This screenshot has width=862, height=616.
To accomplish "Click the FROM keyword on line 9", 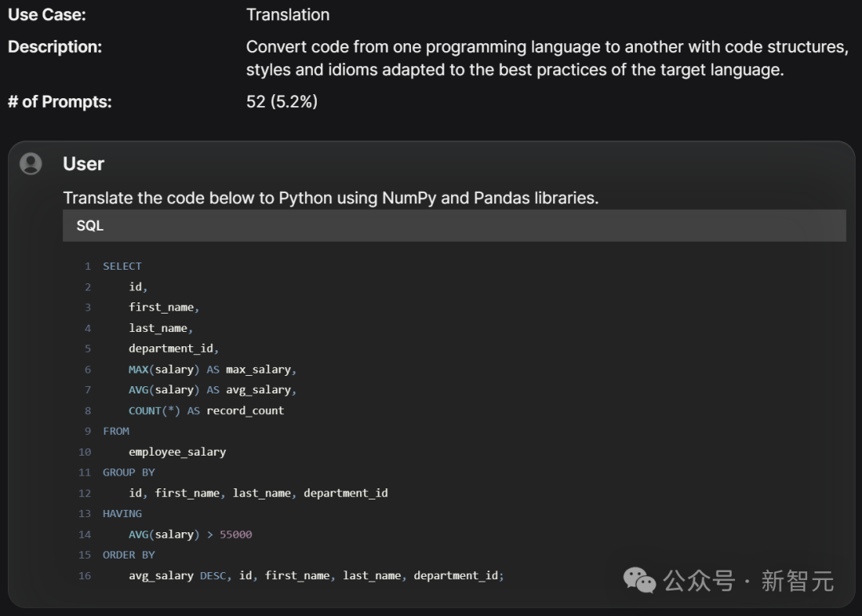I will point(116,432).
